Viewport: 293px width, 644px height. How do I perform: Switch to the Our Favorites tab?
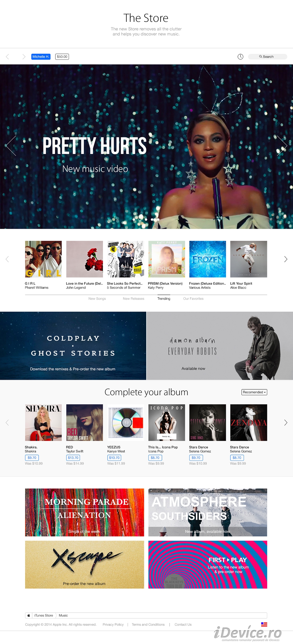point(193,299)
